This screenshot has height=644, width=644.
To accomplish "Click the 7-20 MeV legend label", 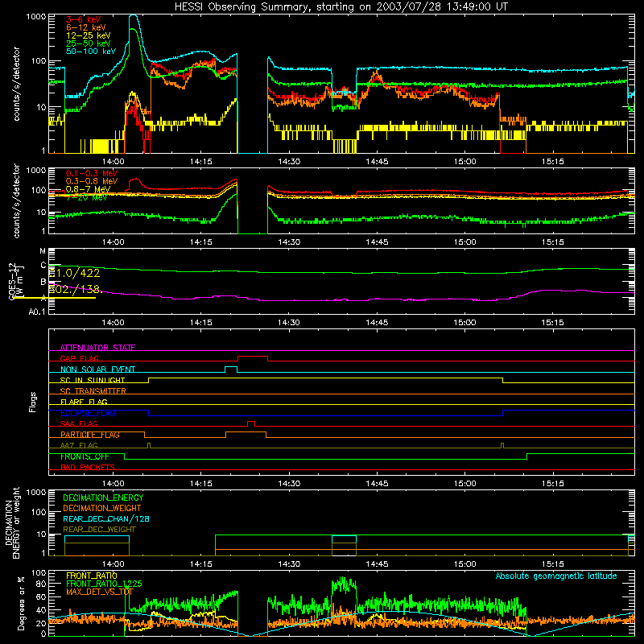I will (86, 197).
